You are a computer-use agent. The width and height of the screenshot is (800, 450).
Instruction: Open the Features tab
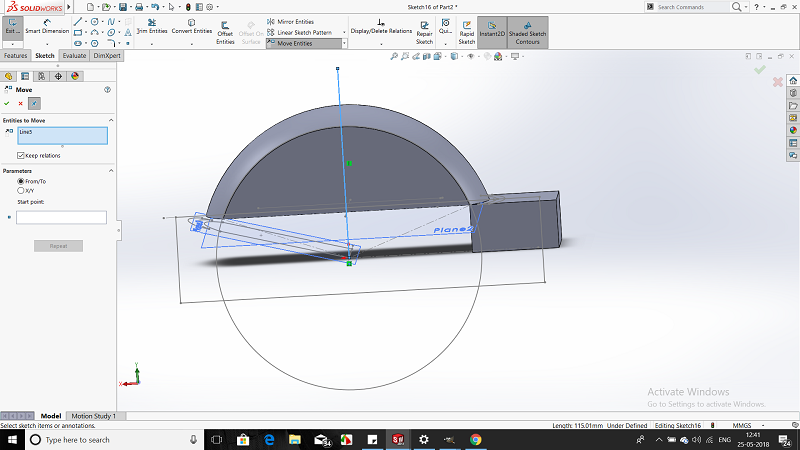16,56
